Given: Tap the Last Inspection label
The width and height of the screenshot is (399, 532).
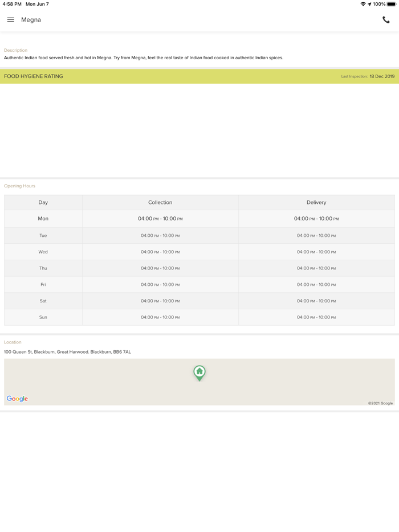Looking at the screenshot, I should point(354,76).
